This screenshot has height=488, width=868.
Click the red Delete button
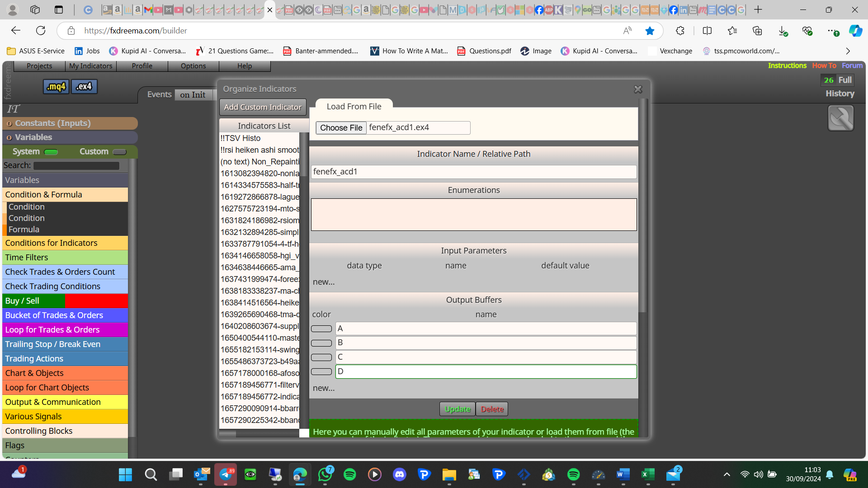(x=492, y=409)
